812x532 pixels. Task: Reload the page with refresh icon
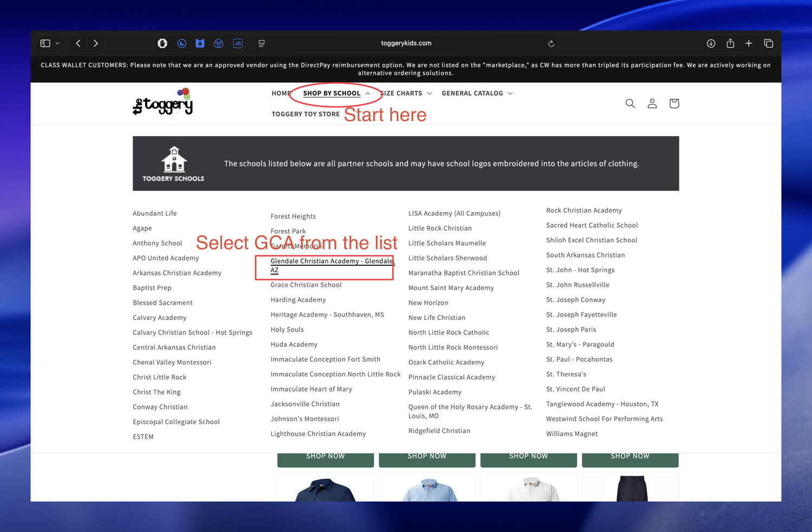pos(551,43)
